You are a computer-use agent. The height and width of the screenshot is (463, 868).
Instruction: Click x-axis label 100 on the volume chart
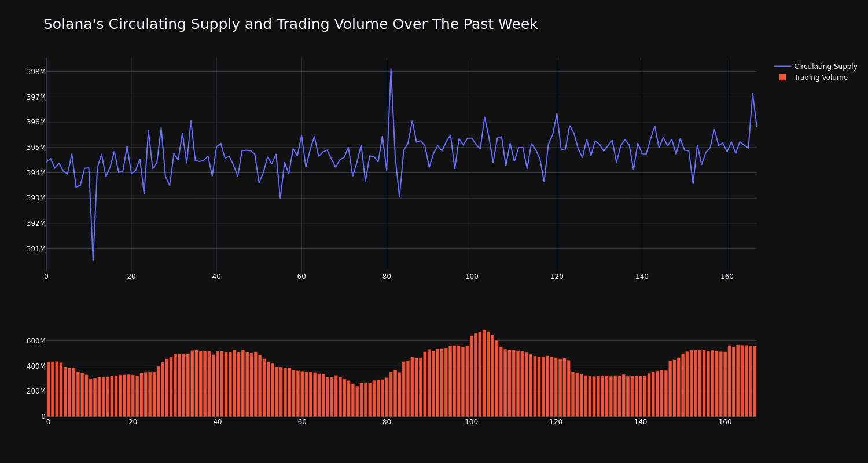(471, 422)
